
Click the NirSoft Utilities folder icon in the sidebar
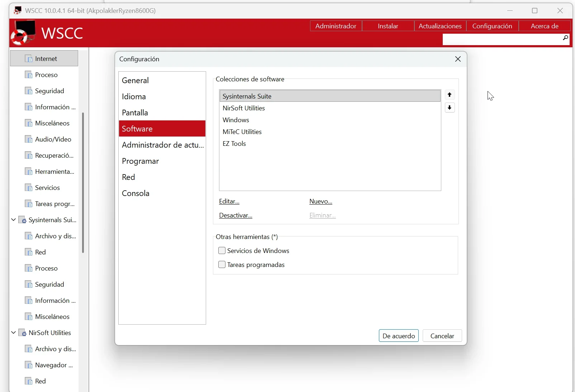coord(22,333)
